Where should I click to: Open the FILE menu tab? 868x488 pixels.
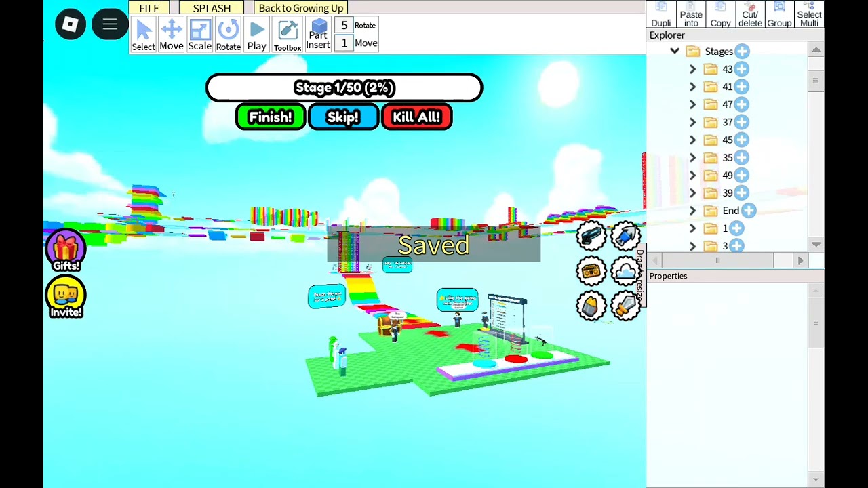point(149,8)
